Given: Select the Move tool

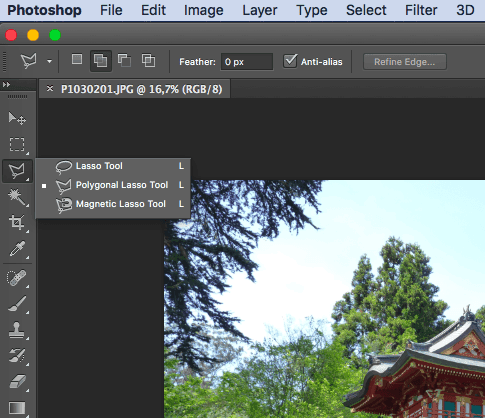Looking at the screenshot, I should tap(17, 118).
